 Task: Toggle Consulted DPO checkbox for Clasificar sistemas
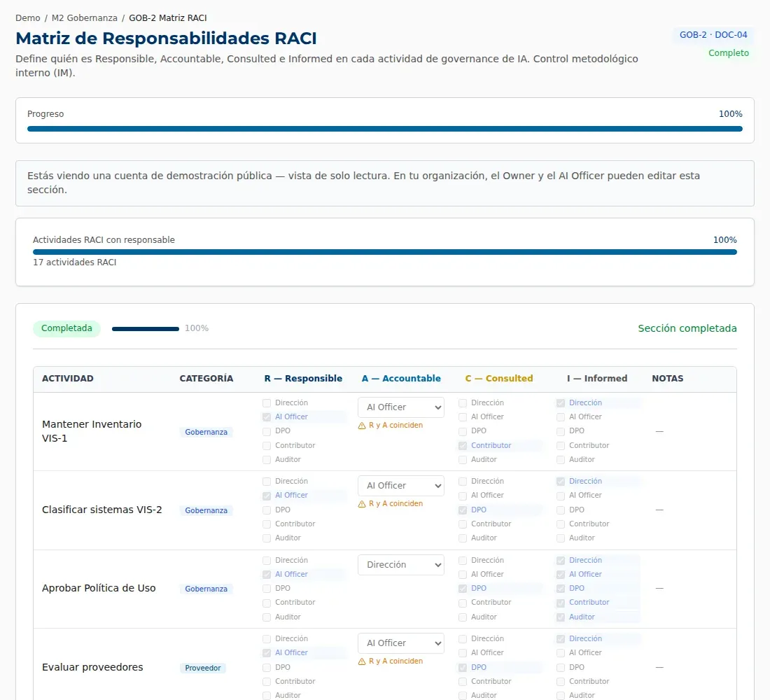point(463,510)
